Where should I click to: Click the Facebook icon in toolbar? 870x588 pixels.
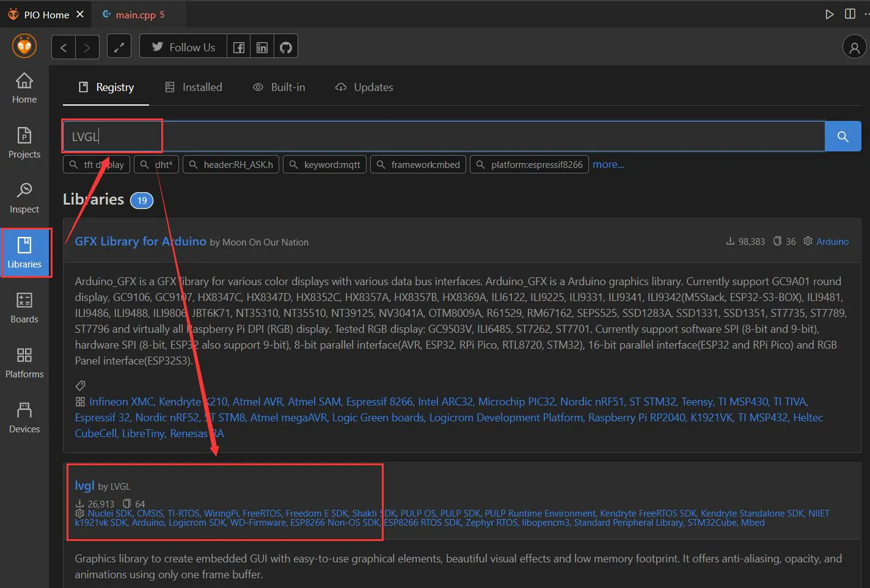point(239,47)
